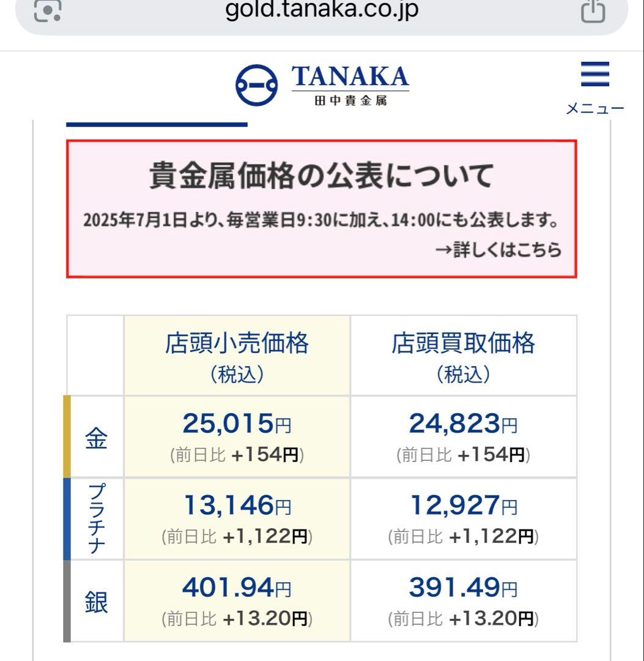The height and width of the screenshot is (661, 644).
Task: Tap the gold daily change +154円 text
Action: point(263,454)
